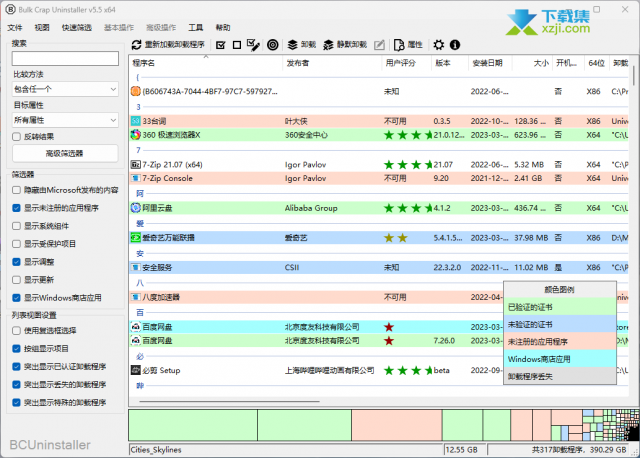
Task: Click the reload uninstallers refresh icon
Action: pos(137,45)
